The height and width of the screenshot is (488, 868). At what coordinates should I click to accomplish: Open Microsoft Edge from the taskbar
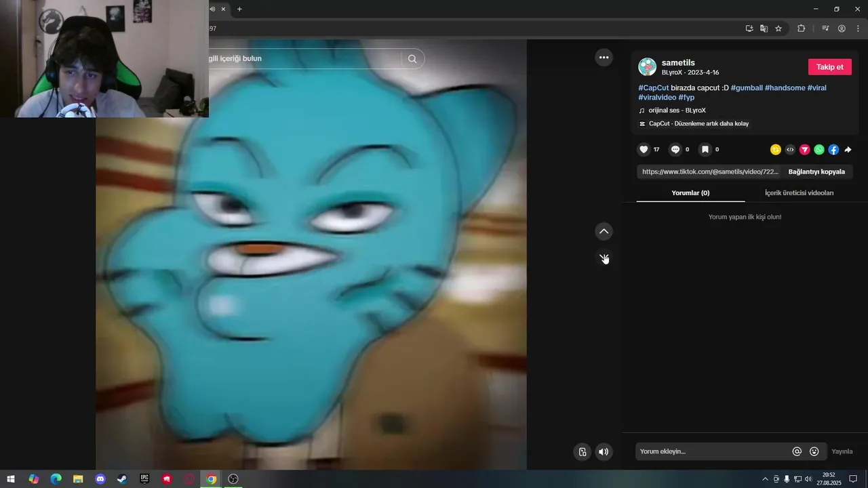pyautogui.click(x=56, y=479)
